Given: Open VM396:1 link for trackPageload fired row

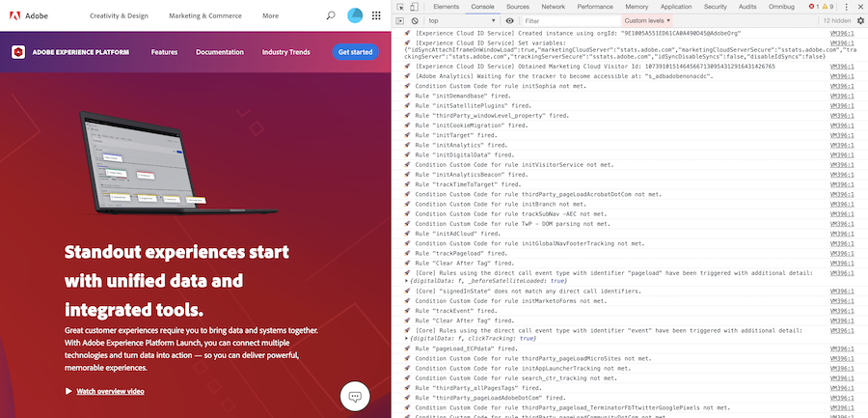Looking at the screenshot, I should [842, 253].
